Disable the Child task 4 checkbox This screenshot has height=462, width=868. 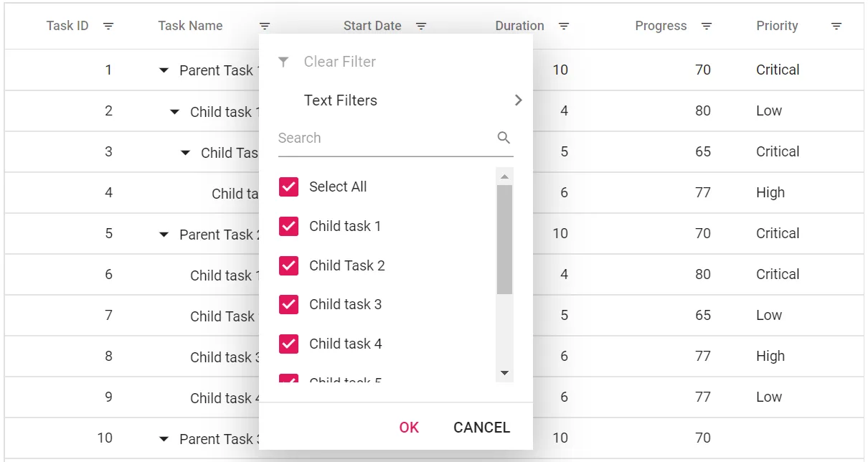point(288,344)
